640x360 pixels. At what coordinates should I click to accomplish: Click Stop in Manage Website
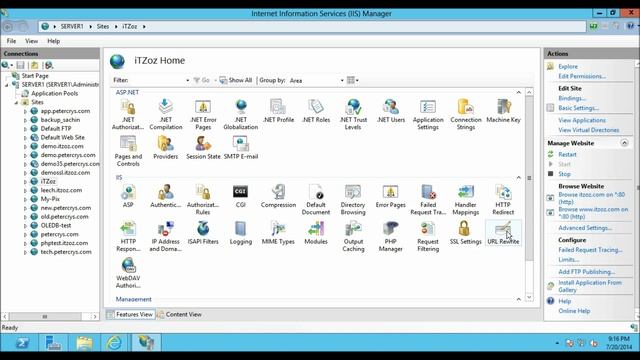click(x=564, y=174)
